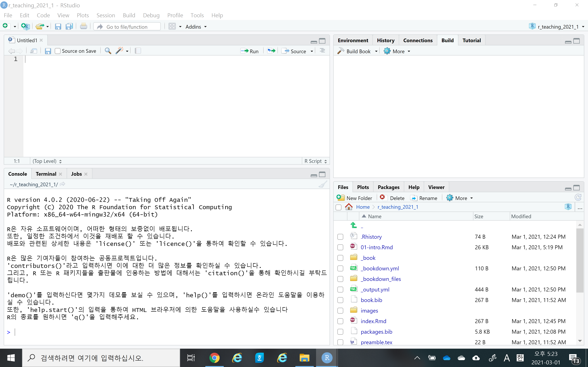
Task: Click the Find/Replace magnifier icon
Action: coord(108,51)
